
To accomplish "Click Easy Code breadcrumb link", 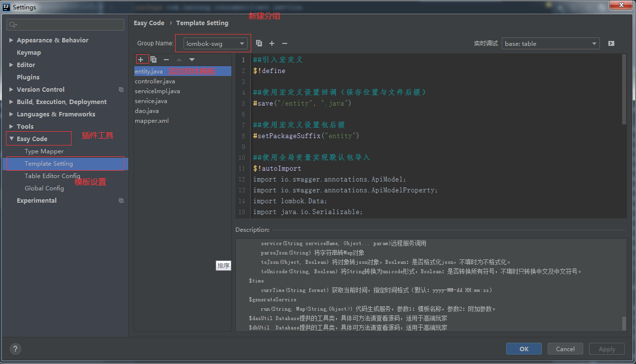I will (149, 23).
